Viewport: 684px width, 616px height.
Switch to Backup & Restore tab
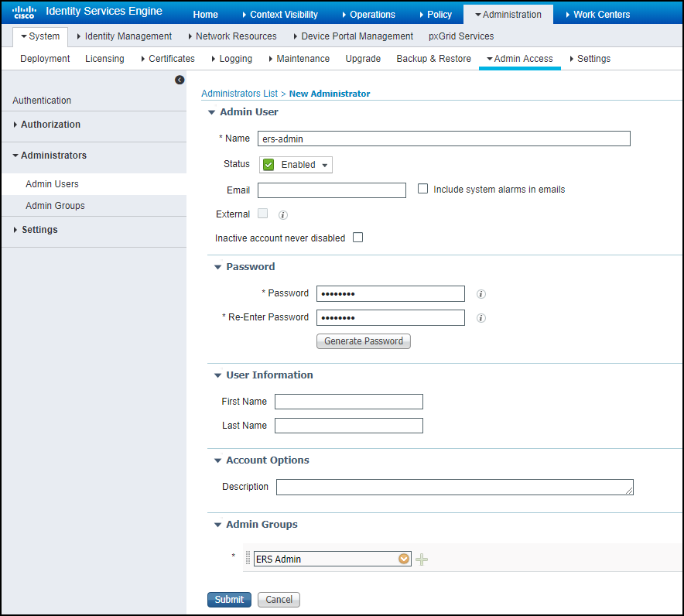tap(433, 59)
